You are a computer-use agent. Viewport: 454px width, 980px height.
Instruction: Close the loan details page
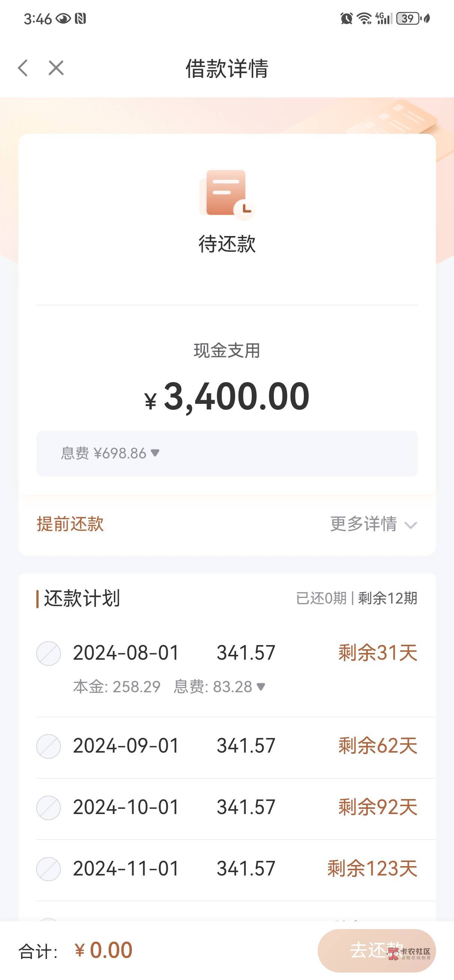pos(56,68)
